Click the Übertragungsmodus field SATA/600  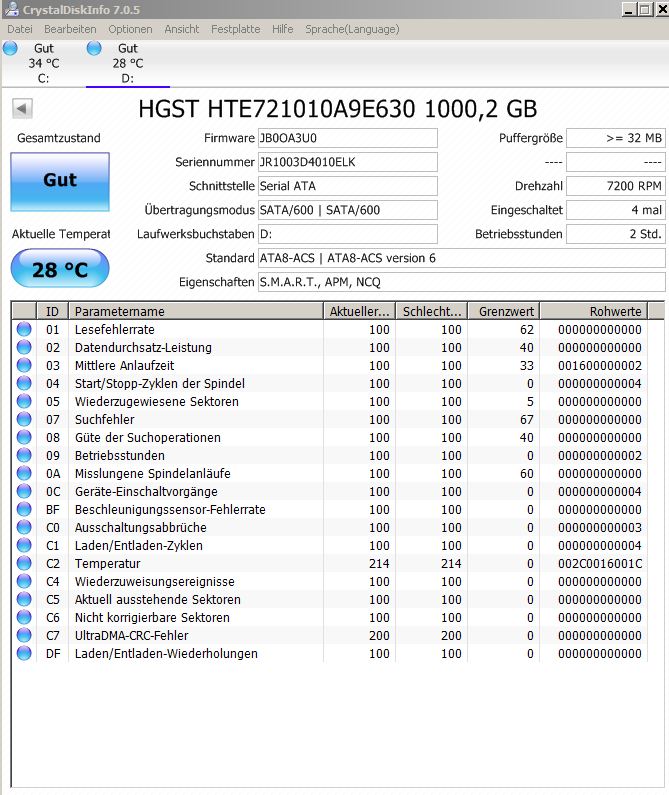(347, 210)
